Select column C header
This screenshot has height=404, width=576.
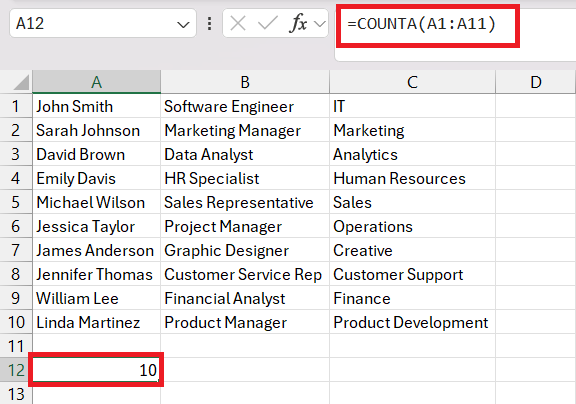[413, 82]
